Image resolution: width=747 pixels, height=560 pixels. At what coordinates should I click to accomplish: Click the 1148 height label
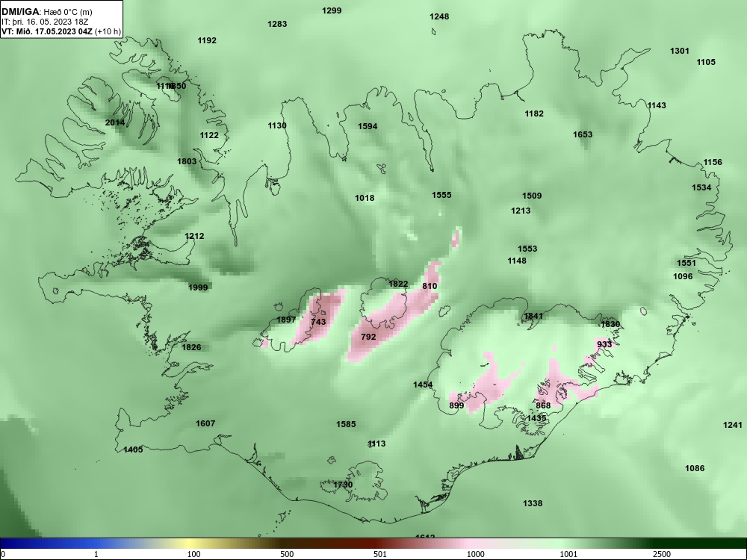tap(517, 261)
